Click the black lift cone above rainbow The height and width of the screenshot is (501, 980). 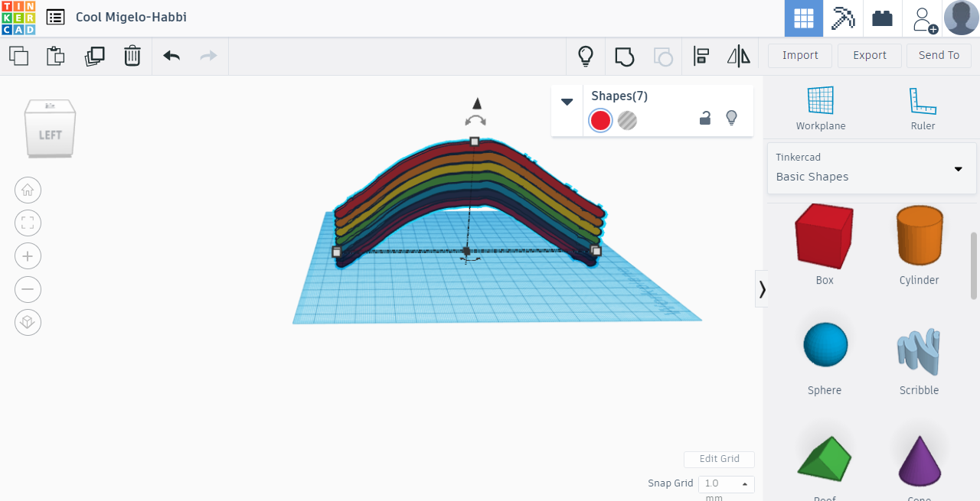477,103
